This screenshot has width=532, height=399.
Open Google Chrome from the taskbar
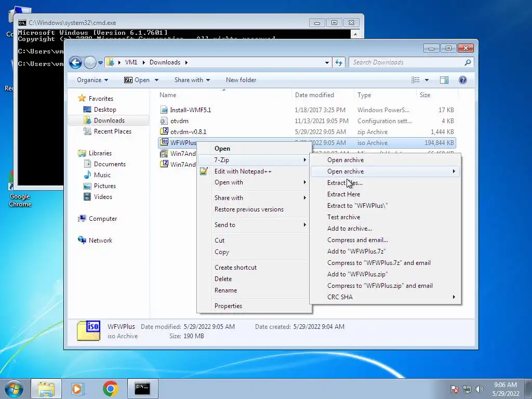coord(110,389)
